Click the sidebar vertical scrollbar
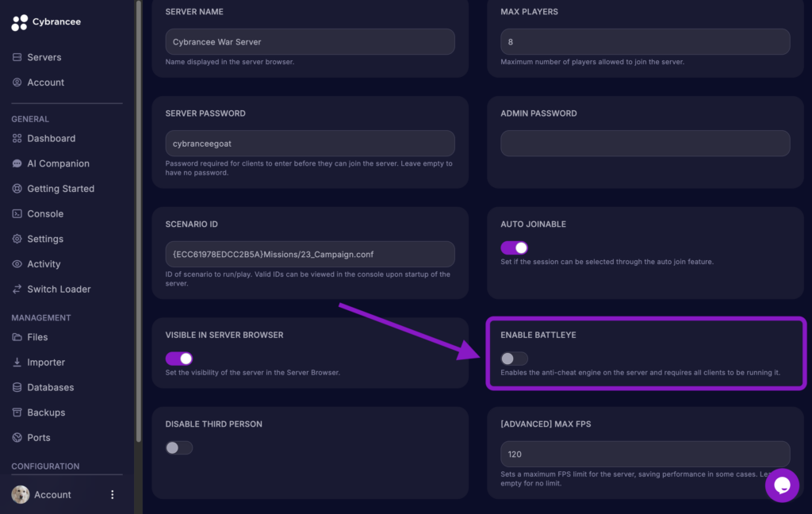The image size is (812, 514). (x=138, y=223)
